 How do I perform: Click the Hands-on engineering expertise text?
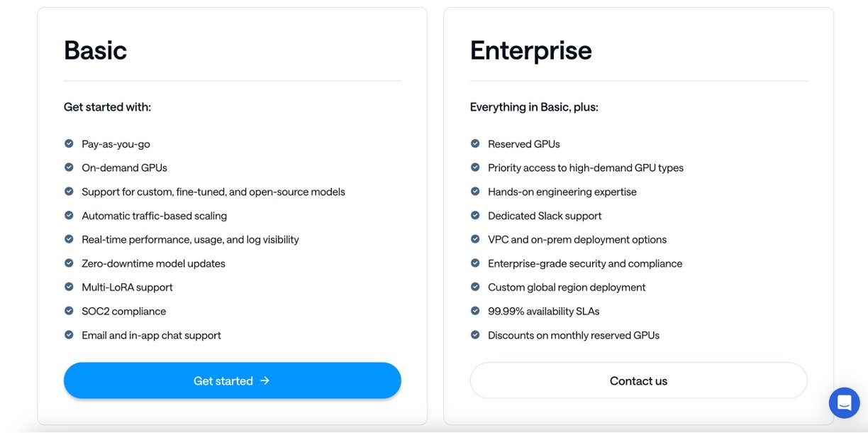[x=562, y=192]
